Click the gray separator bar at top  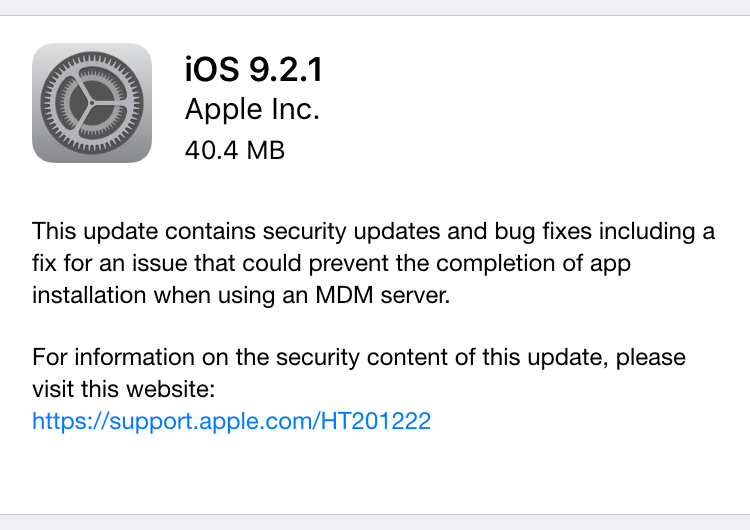[x=375, y=7]
